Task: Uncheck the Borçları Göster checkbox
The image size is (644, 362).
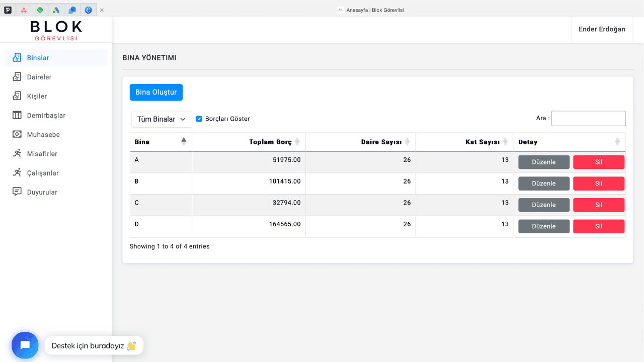Action: click(199, 119)
